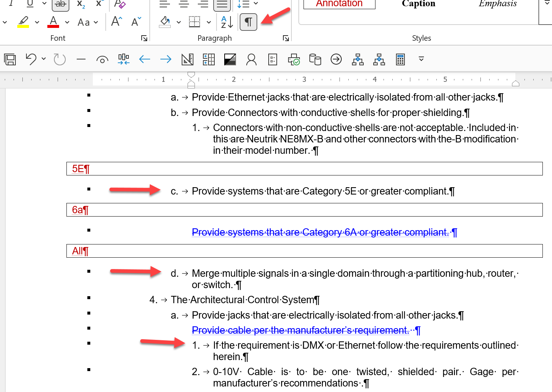Click the 'Merge multiple signals' paragraph
This screenshot has width=552, height=392.
[x=355, y=279]
